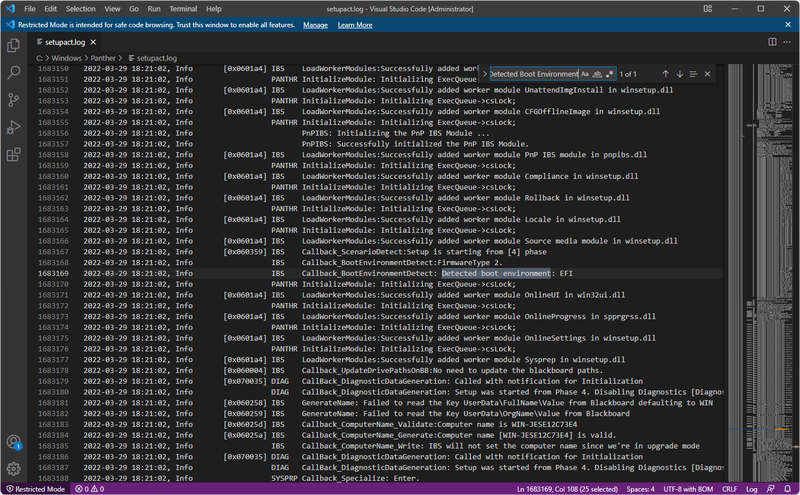Change language mode via Log
This screenshot has height=495, width=800.
[x=752, y=489]
